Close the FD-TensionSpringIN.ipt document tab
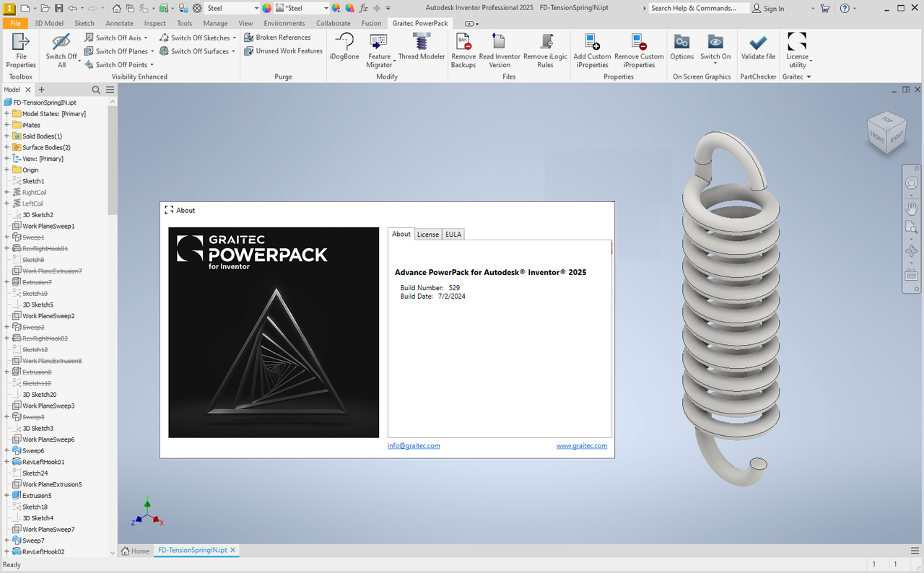 pyautogui.click(x=233, y=550)
